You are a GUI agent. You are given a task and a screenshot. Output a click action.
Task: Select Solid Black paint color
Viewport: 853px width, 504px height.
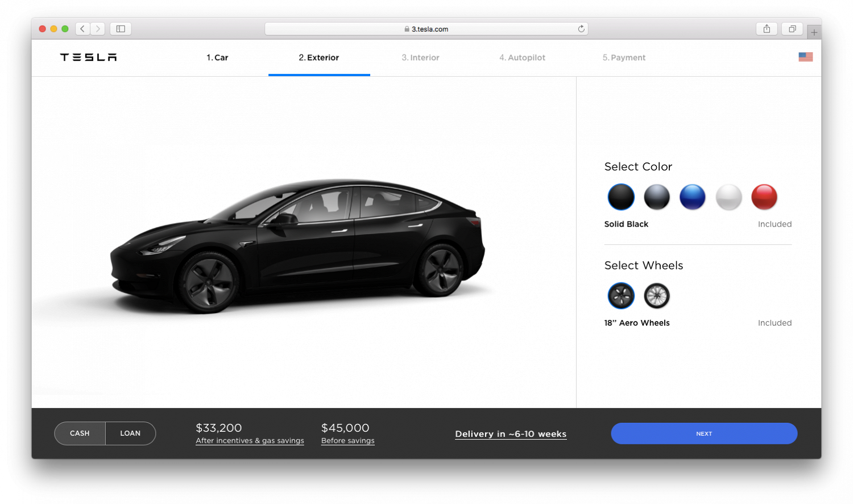[x=621, y=197]
